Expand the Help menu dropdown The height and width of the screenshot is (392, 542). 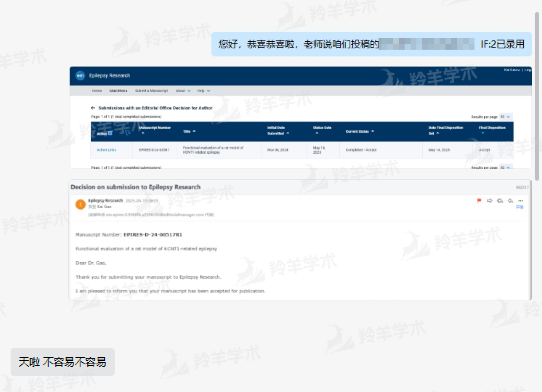203,91
